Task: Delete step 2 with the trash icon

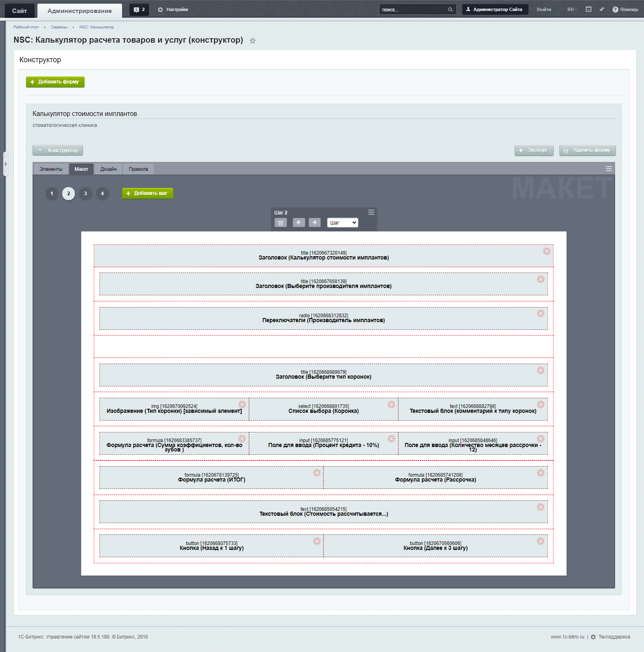Action: [280, 222]
